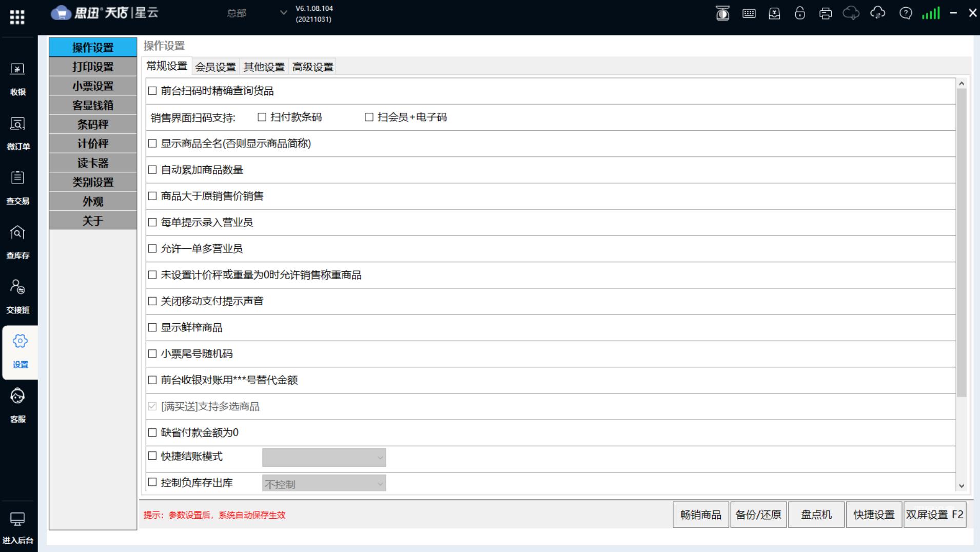Open 客显钱箱 settings section
Viewport: 980px width, 552px height.
pyautogui.click(x=93, y=105)
